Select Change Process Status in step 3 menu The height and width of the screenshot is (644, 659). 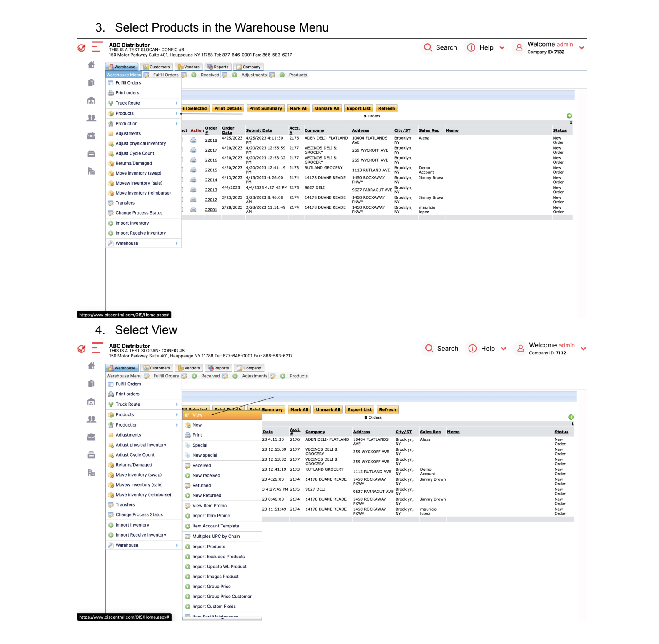point(143,213)
